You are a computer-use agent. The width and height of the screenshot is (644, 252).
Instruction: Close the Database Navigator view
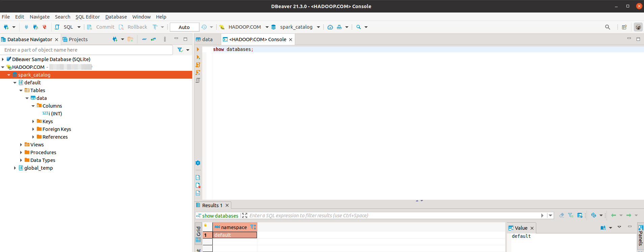pos(56,39)
